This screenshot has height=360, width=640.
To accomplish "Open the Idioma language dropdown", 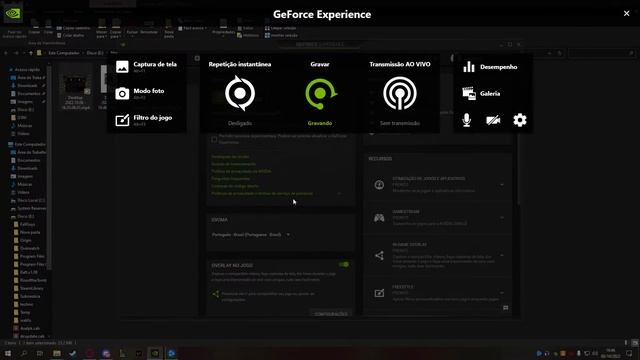I will click(251, 235).
